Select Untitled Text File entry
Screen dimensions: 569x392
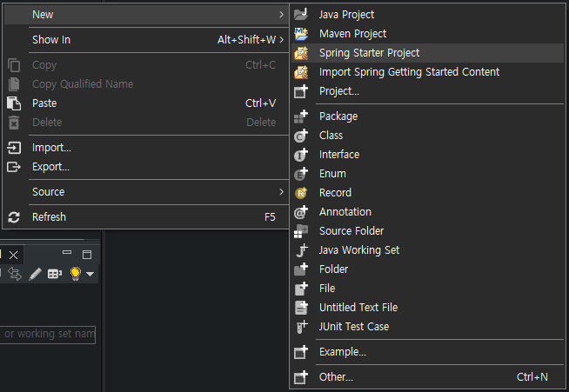[x=427, y=308]
